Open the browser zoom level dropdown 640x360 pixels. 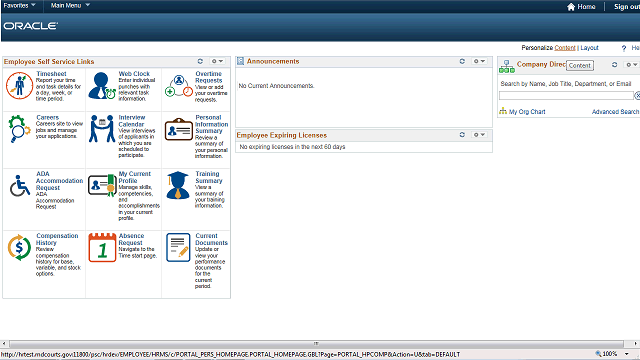point(627,354)
